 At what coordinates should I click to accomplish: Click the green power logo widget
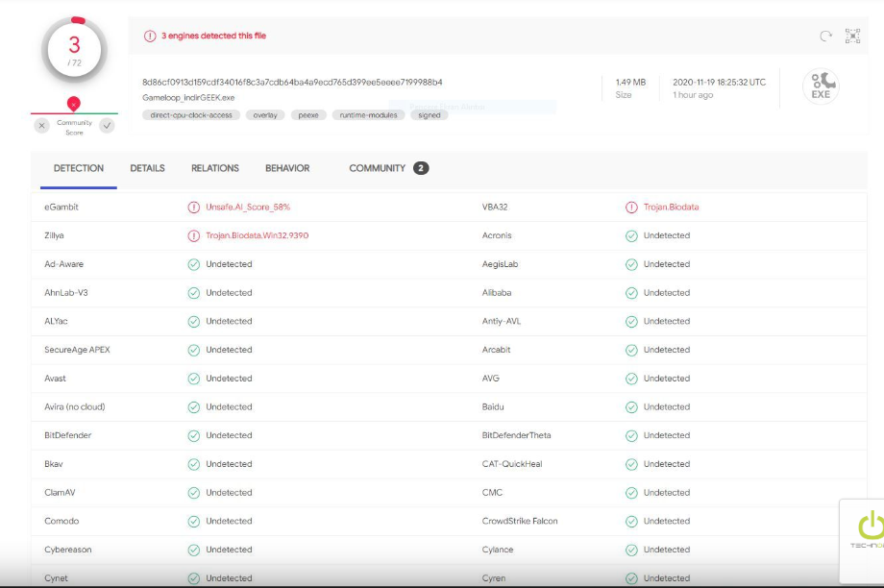coord(862,541)
